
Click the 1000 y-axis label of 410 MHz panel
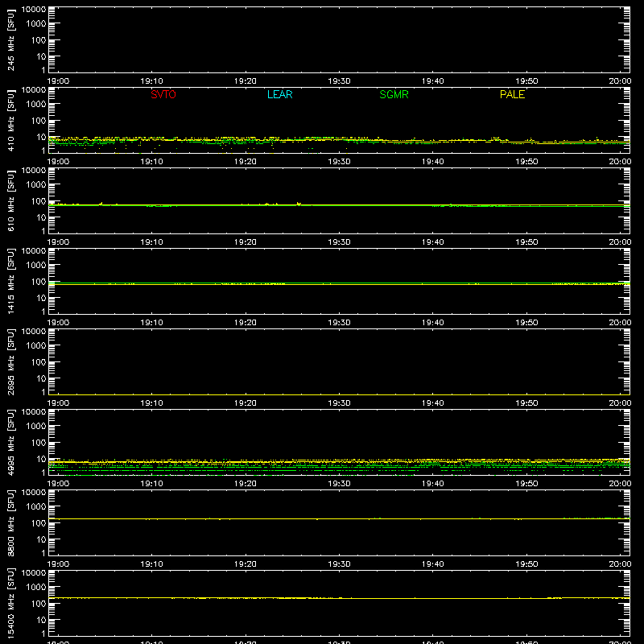(36, 105)
